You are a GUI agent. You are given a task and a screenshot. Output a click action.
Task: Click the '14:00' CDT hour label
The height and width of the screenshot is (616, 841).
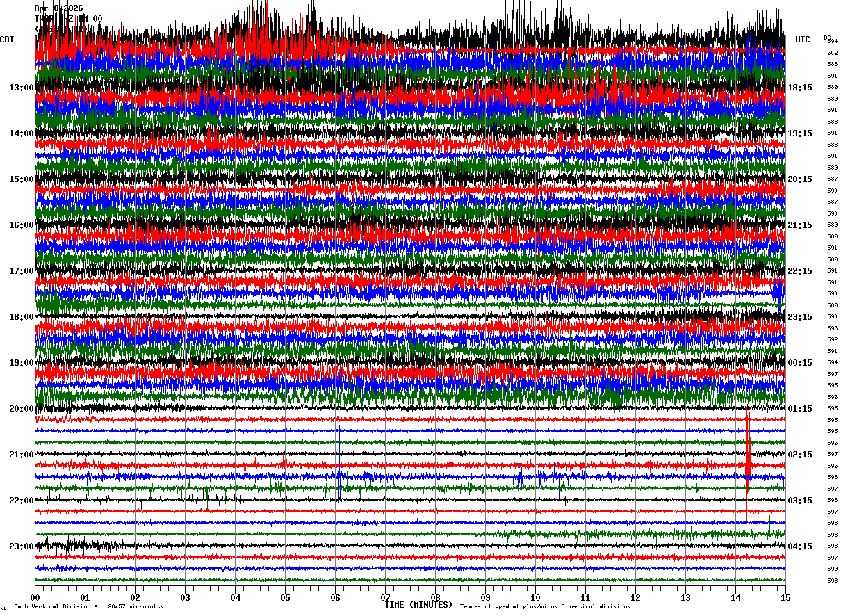click(22, 133)
